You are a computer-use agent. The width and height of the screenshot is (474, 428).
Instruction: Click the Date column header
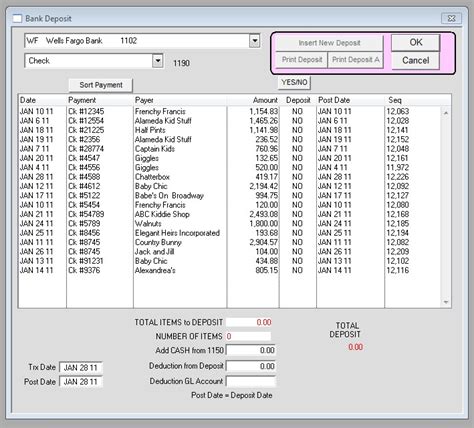[42, 100]
